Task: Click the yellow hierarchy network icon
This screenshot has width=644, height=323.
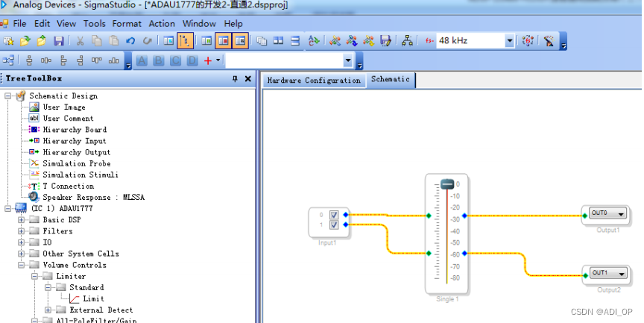Action: (x=407, y=41)
